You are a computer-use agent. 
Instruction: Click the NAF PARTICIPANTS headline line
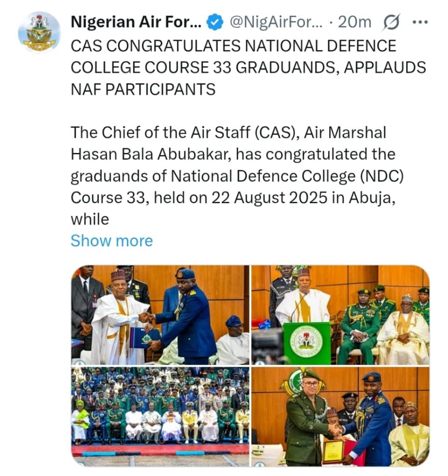[143, 90]
